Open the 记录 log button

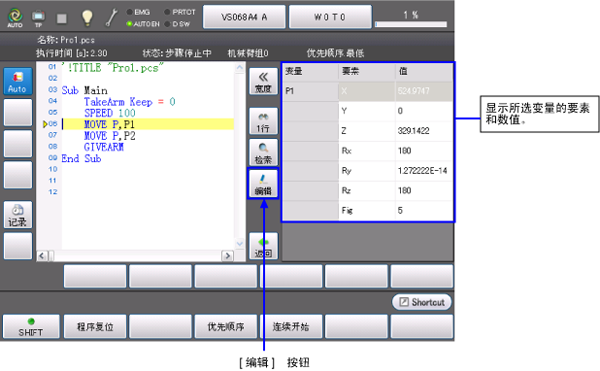pyautogui.click(x=18, y=215)
